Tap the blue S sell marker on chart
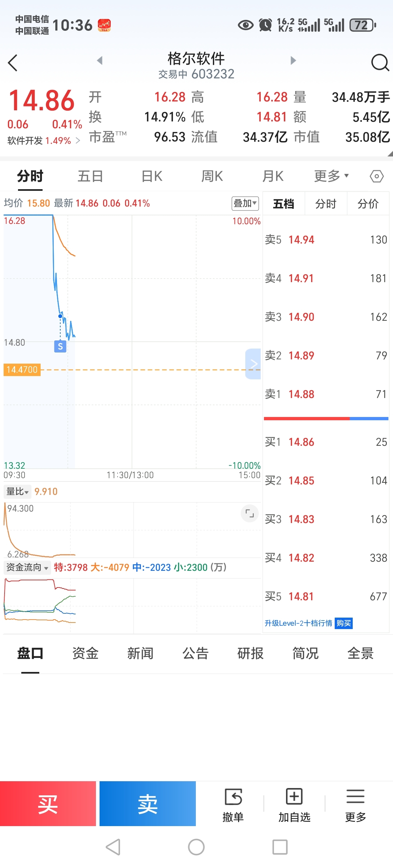 tap(60, 346)
